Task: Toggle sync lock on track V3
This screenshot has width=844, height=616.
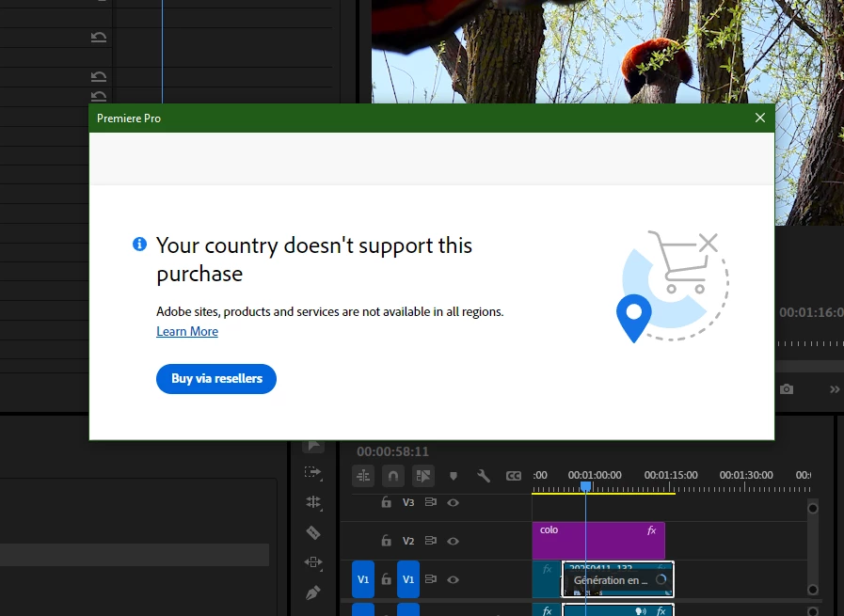Action: click(431, 502)
